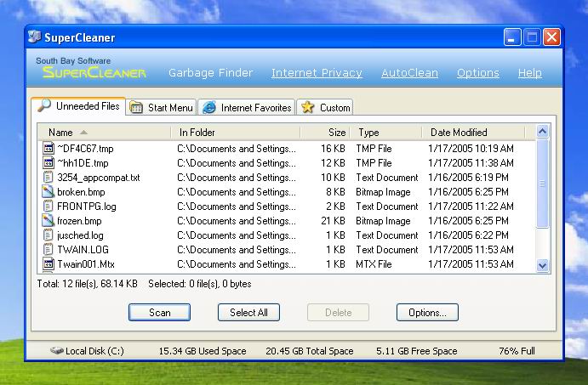Click the Start Menu tab icon

[137, 108]
